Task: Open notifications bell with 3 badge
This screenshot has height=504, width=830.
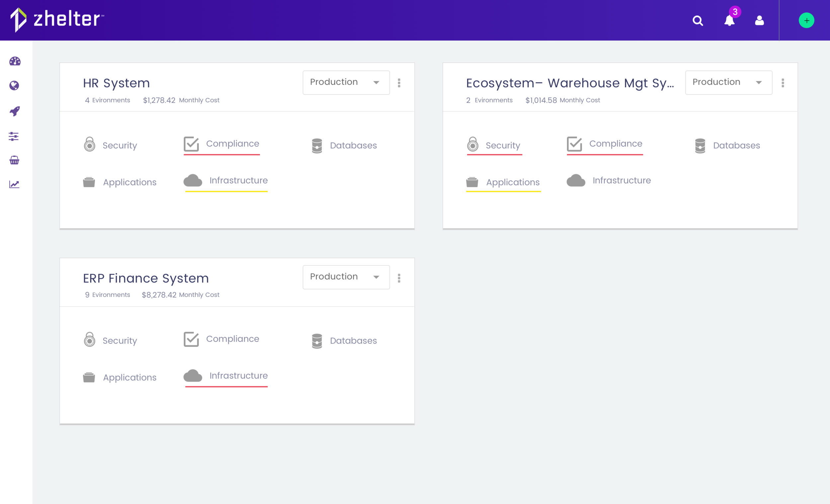Action: point(729,20)
